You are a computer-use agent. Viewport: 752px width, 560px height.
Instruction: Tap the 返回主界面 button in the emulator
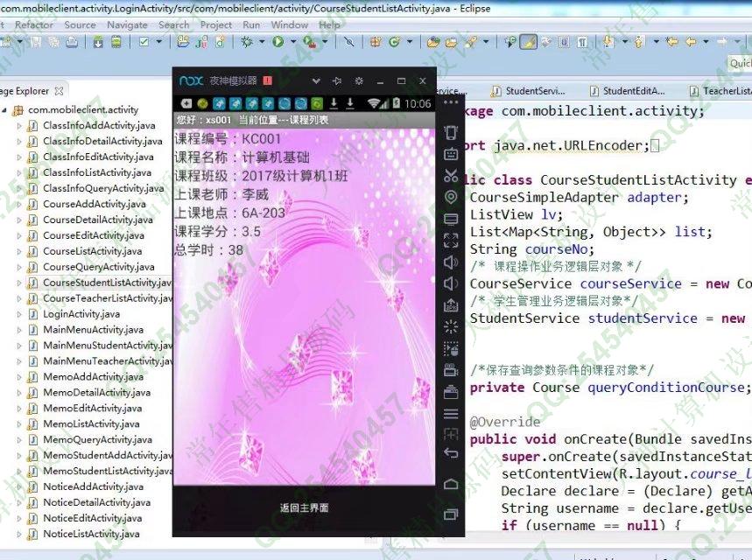[304, 507]
